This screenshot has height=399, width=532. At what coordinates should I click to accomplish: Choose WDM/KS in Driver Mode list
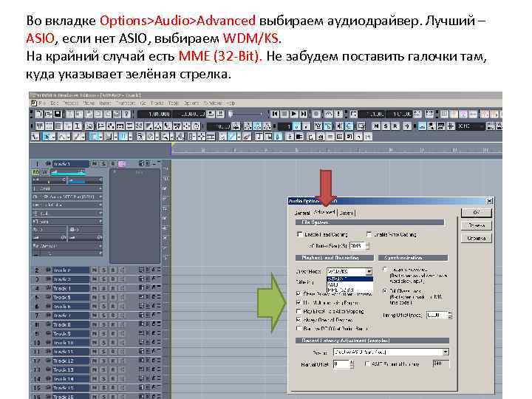tap(349, 279)
